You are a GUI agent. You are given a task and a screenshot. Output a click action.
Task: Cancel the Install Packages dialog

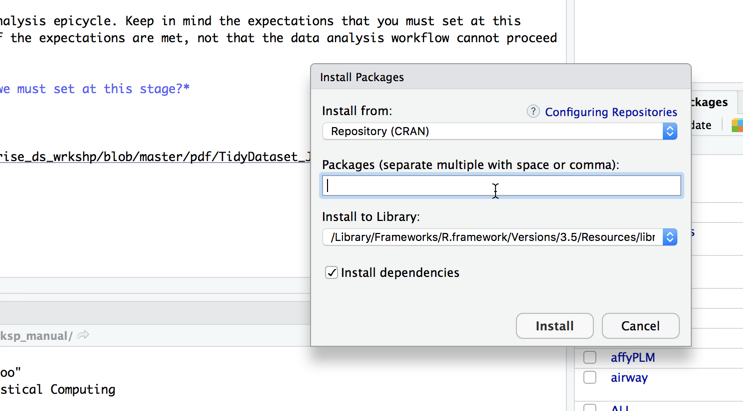(x=640, y=326)
